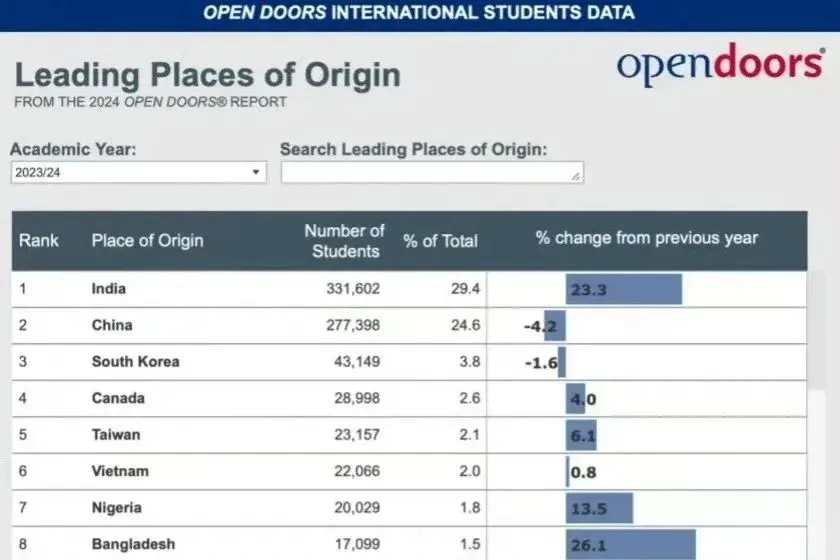The width and height of the screenshot is (840, 560).
Task: Open the Academic Year dropdown
Action: point(139,172)
